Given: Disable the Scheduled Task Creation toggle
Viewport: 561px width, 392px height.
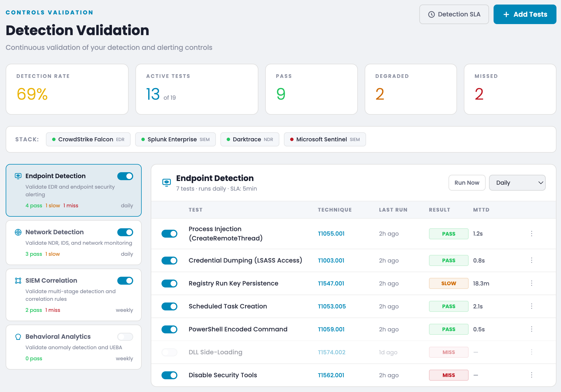Looking at the screenshot, I should point(169,306).
